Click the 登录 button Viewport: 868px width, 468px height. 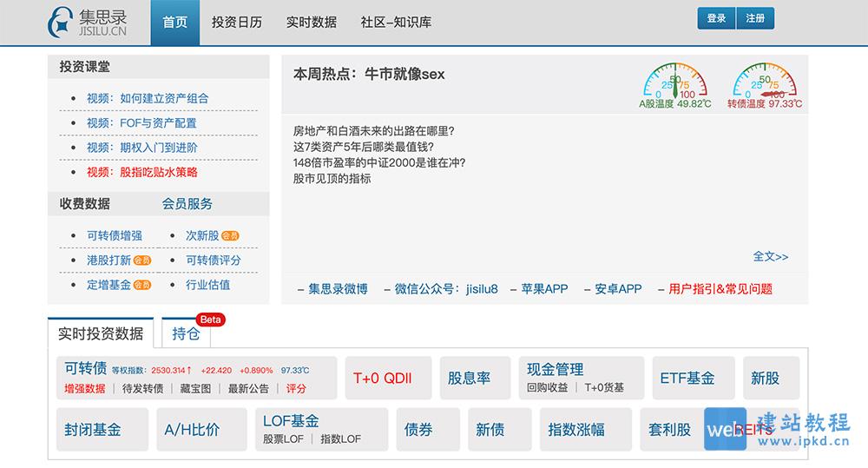pos(716,18)
